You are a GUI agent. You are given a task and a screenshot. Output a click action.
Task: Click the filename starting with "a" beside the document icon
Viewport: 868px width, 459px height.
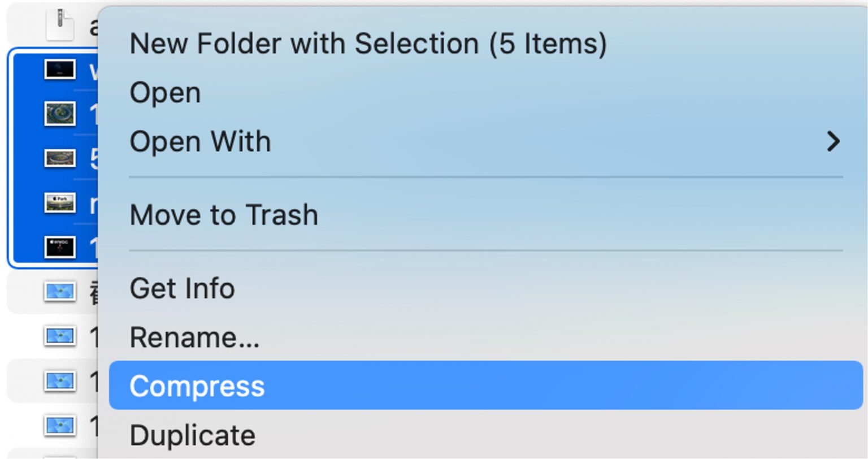(93, 26)
